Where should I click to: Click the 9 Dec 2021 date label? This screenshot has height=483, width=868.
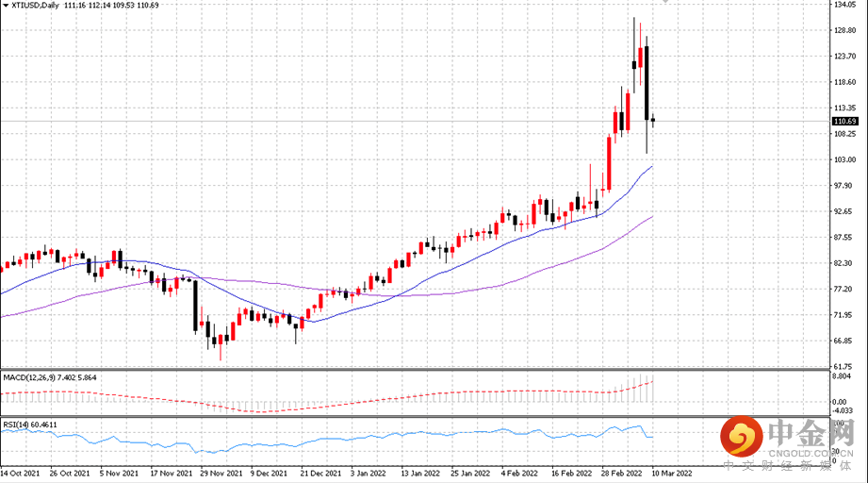[x=269, y=474]
